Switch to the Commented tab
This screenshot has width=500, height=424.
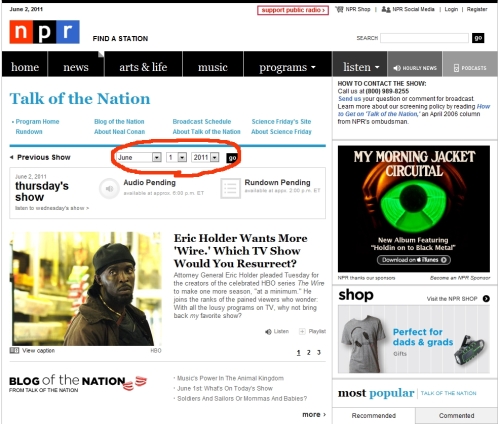pos(456,416)
